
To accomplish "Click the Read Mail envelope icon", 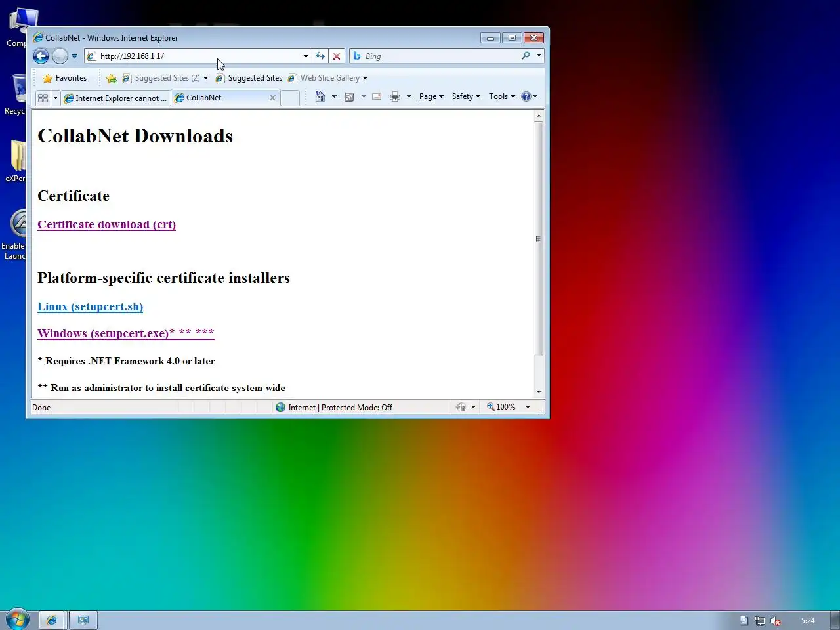I will [x=377, y=96].
